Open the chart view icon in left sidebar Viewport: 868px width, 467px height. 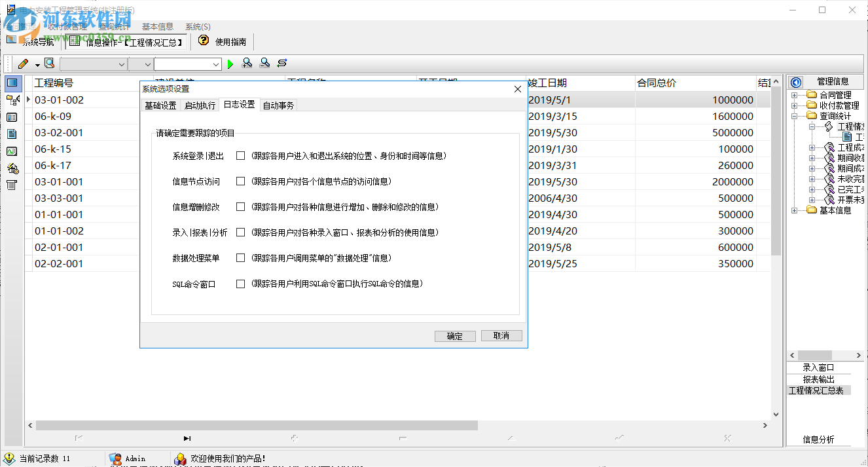click(x=11, y=151)
